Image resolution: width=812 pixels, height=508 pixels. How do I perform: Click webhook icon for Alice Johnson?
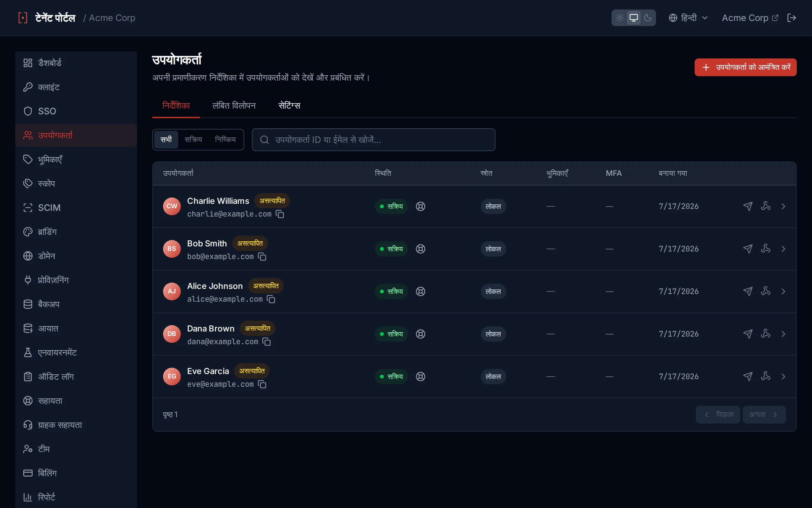pyautogui.click(x=765, y=291)
